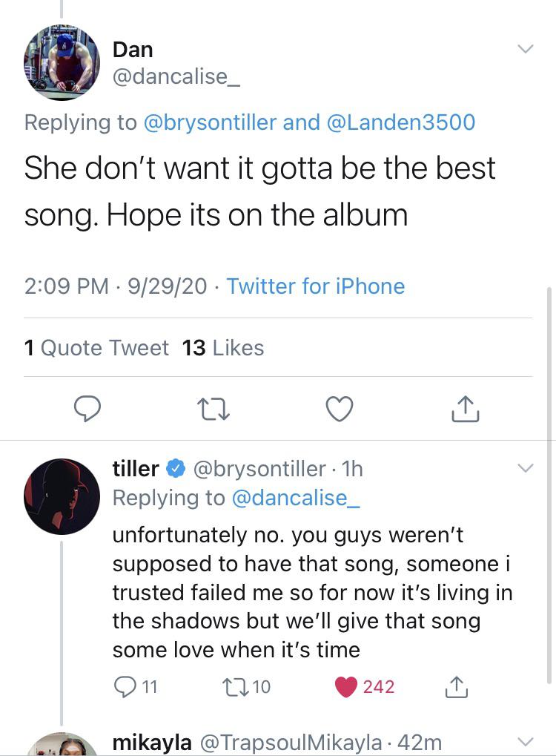Open the dropdown chevron on Dan's tweet
Viewport: 556px width, 756px height.
[x=526, y=49]
